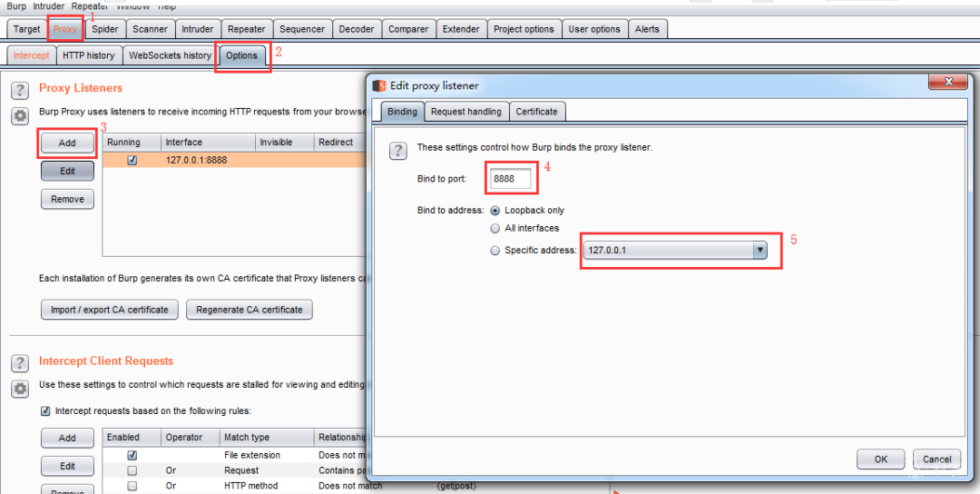Screen dimensions: 980x494
Task: Disable intercept requests based on rules checkbox
Action: 45,411
